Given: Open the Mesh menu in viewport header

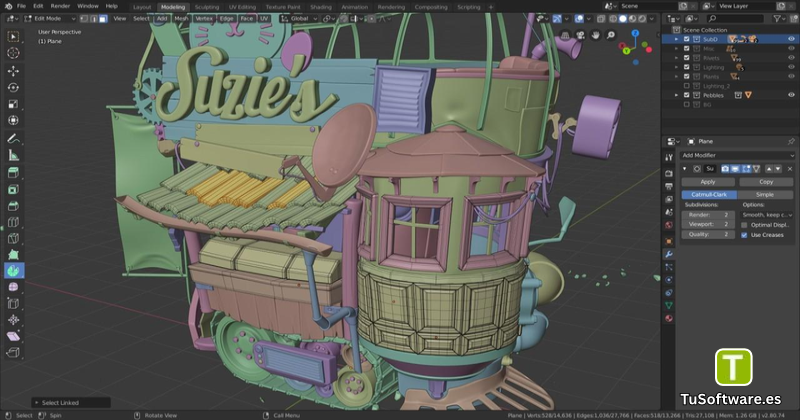Looking at the screenshot, I should coord(181,18).
